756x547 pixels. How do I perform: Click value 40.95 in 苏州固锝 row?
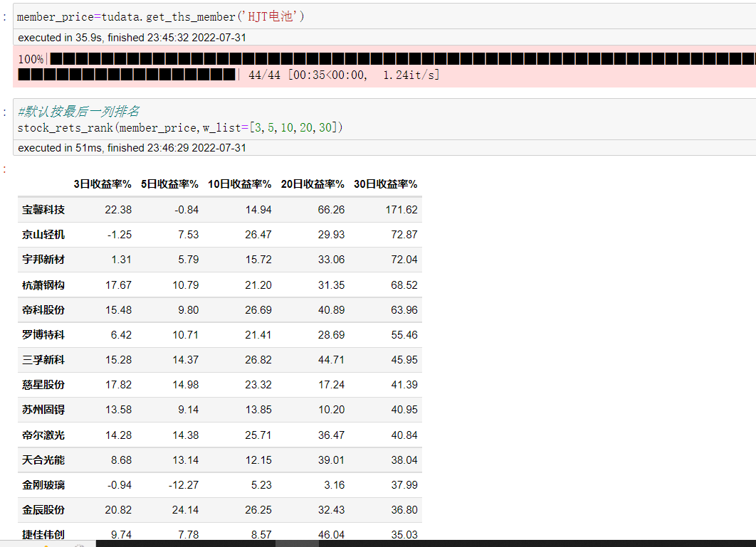[404, 410]
